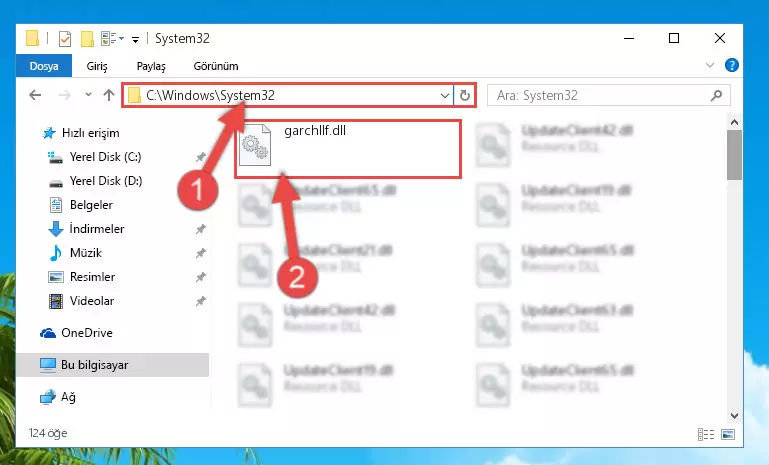Switch to details view icon in status bar
This screenshot has width=769, height=465.
pyautogui.click(x=706, y=434)
